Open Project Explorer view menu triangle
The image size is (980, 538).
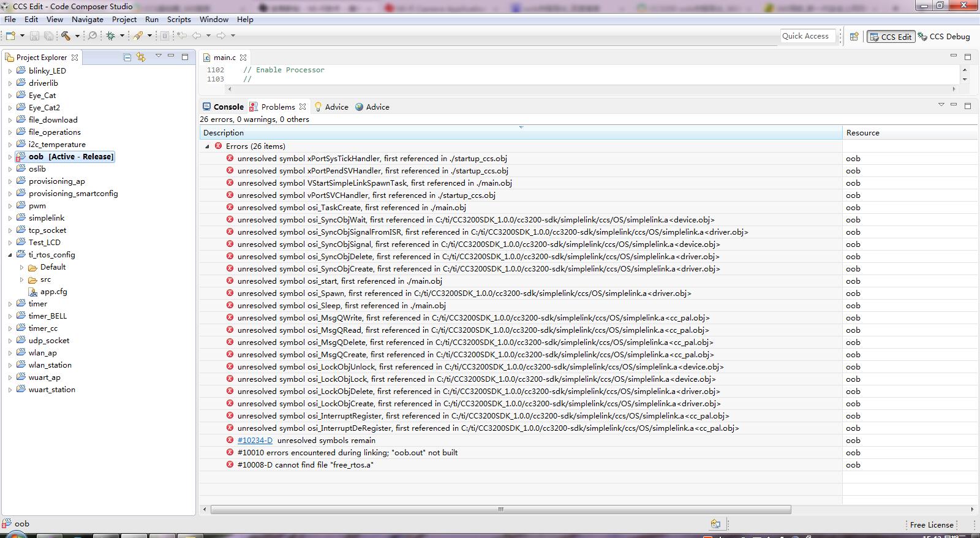pyautogui.click(x=158, y=56)
